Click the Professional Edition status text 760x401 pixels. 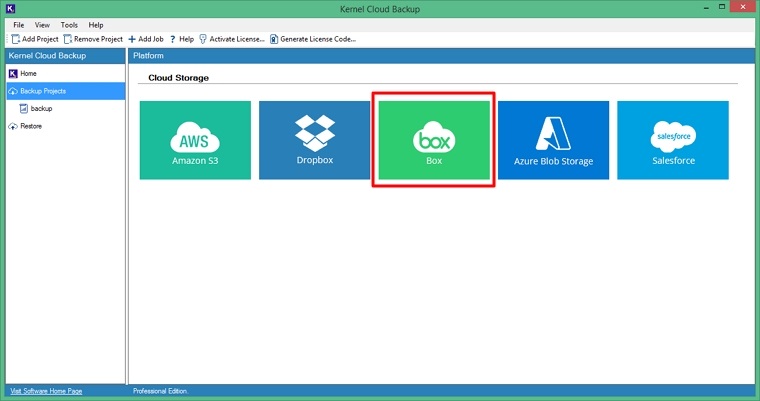(160, 391)
